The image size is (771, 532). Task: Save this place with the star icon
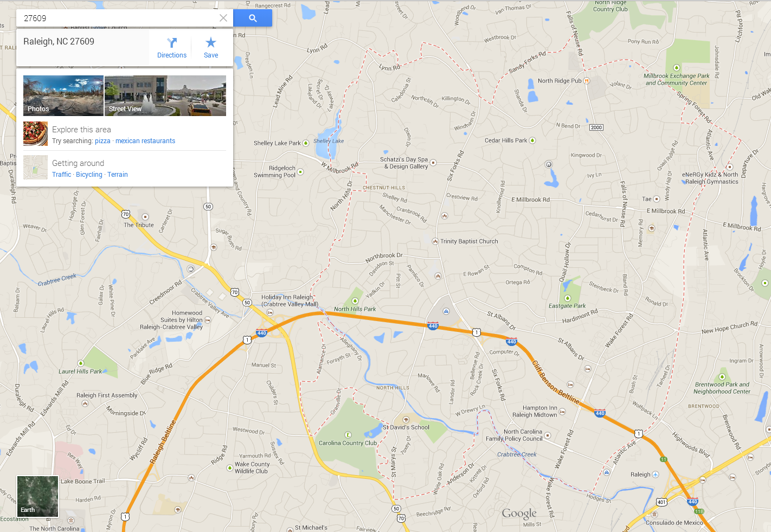click(x=211, y=48)
